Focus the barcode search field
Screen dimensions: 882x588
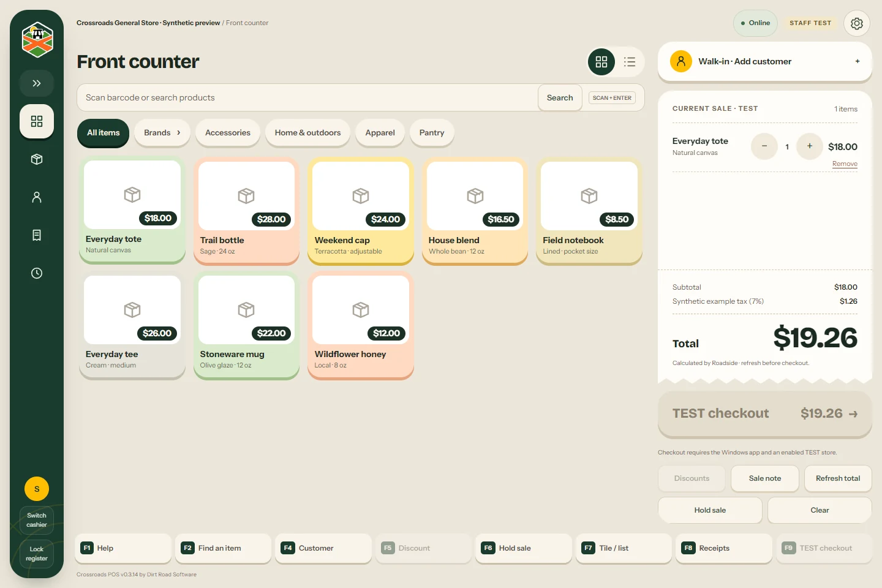point(307,97)
